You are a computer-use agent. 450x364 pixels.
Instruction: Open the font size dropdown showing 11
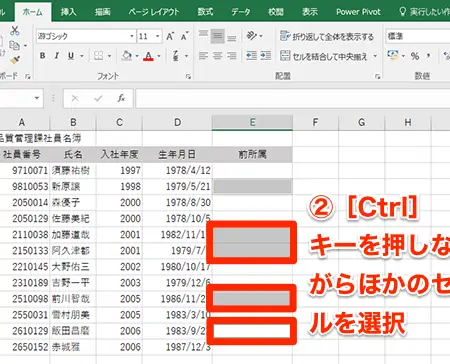(x=157, y=36)
